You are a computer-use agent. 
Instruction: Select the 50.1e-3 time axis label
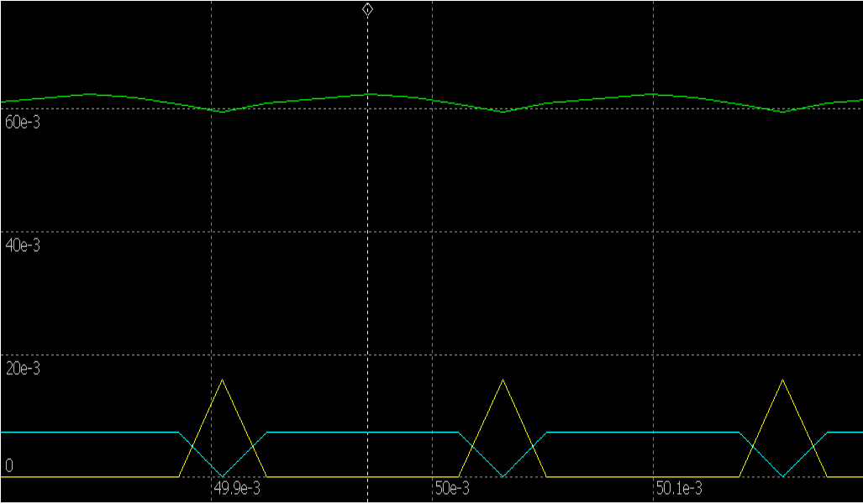(x=679, y=489)
